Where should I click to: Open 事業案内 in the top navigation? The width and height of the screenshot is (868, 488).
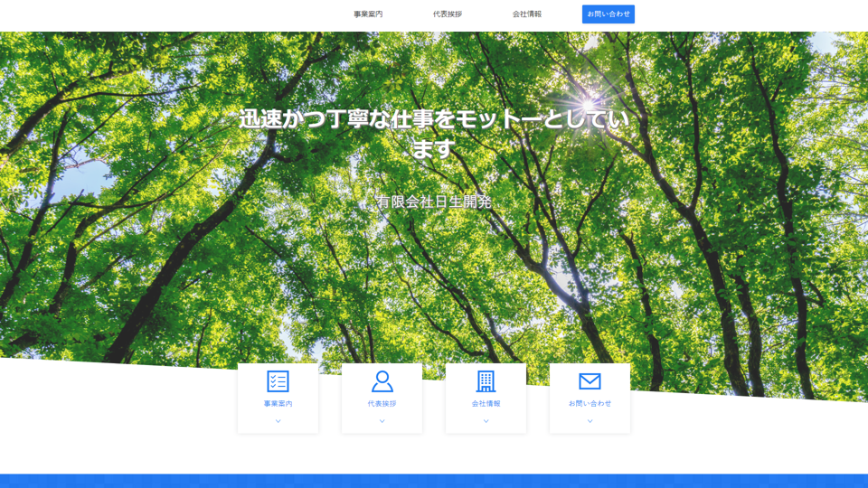[368, 14]
